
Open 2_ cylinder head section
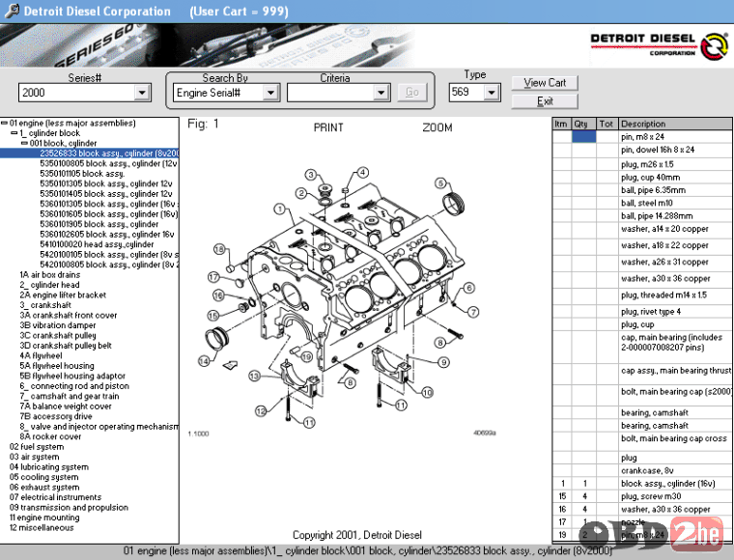49,285
